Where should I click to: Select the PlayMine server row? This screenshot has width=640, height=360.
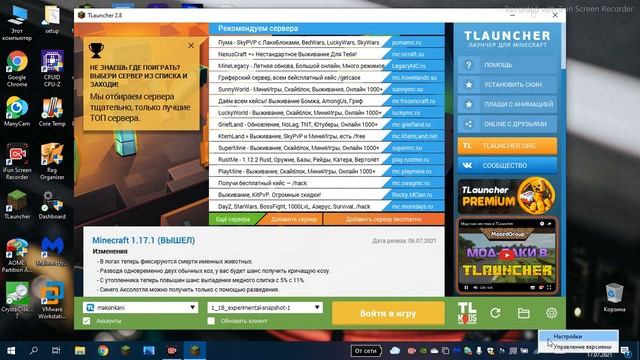coord(327,171)
